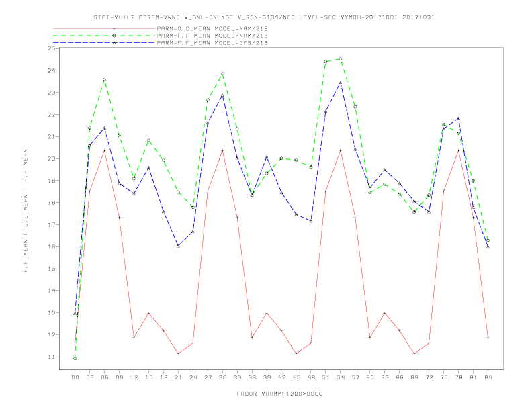
Task: Click y-axis tick label 14
Action: click(x=51, y=291)
